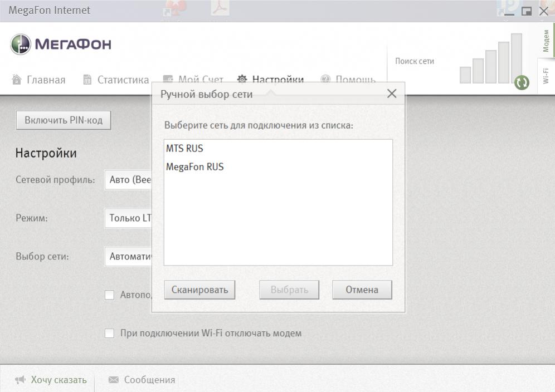Switch to the Wi-Fi side tab
555x392 pixels.
(x=546, y=76)
